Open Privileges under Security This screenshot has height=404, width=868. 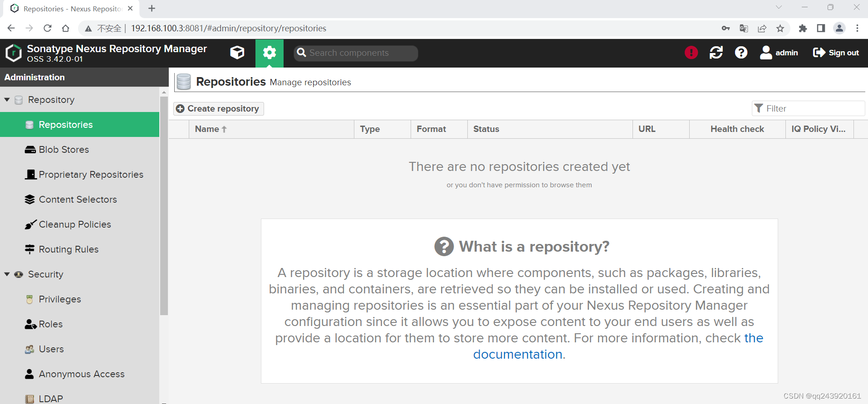pyautogui.click(x=79, y=299)
